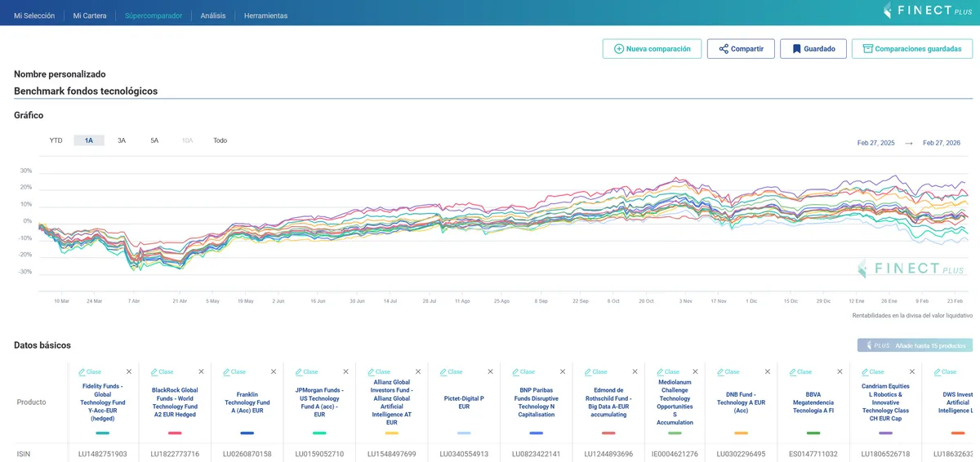Image resolution: width=980 pixels, height=462 pixels.
Task: Open the Análisis menu item
Action: [x=213, y=16]
